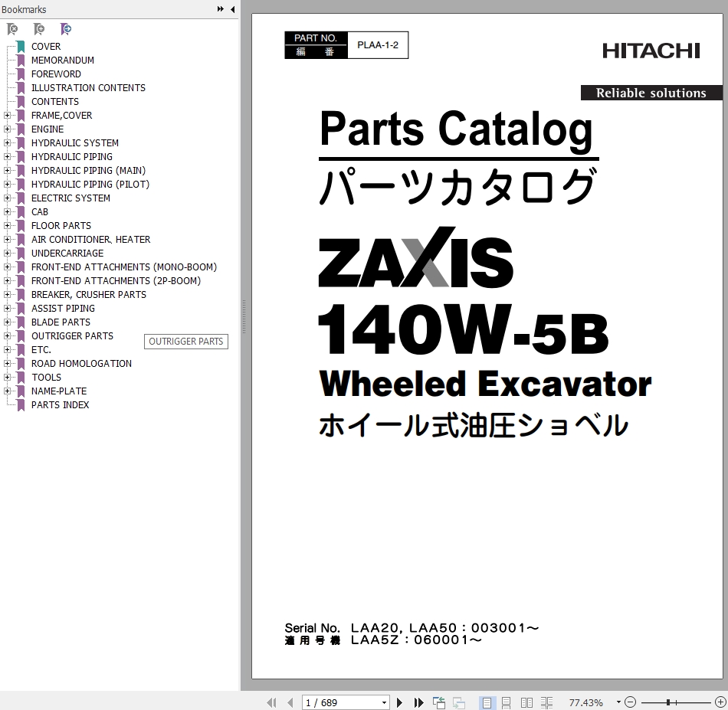The height and width of the screenshot is (710, 728).
Task: Collapse the Bookmarks panel with the arrow icon
Action: point(233,9)
